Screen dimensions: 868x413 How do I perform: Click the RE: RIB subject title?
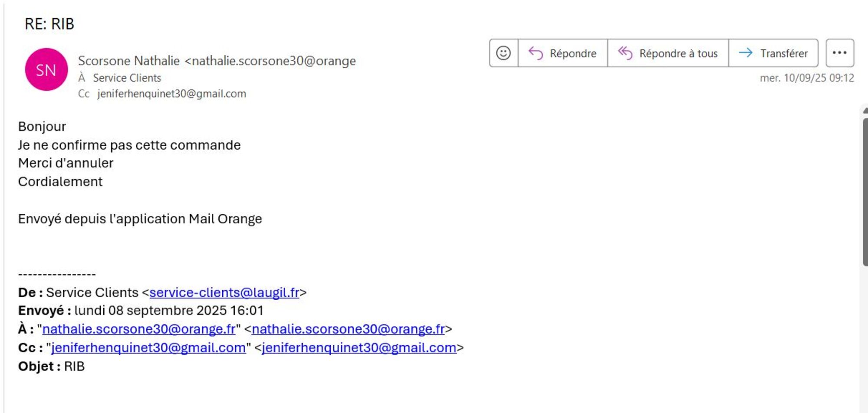point(49,24)
